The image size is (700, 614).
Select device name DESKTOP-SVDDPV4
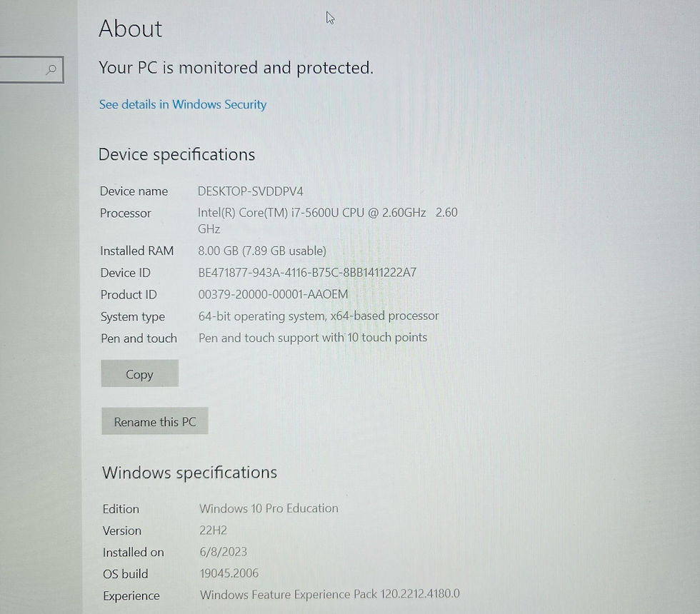click(251, 191)
